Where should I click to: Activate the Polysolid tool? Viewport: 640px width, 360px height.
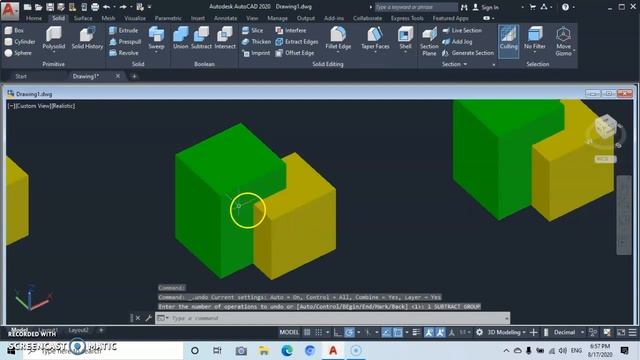point(53,38)
